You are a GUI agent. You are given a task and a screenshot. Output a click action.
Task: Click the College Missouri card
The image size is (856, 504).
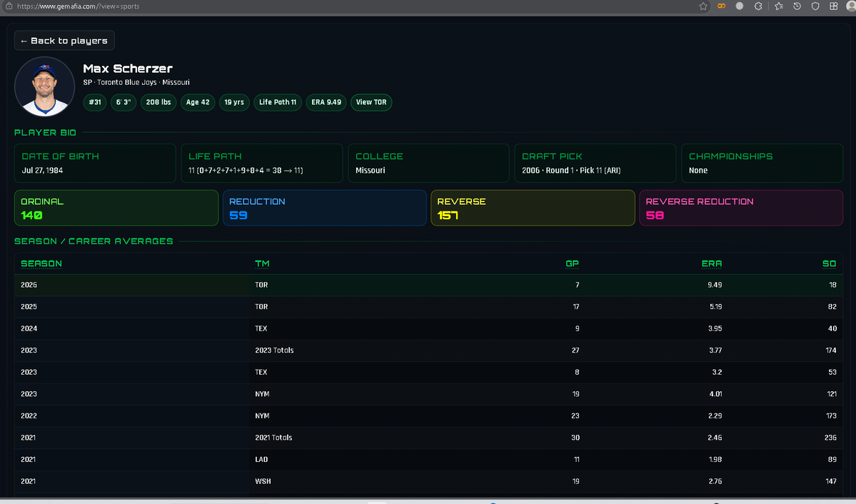coord(428,163)
